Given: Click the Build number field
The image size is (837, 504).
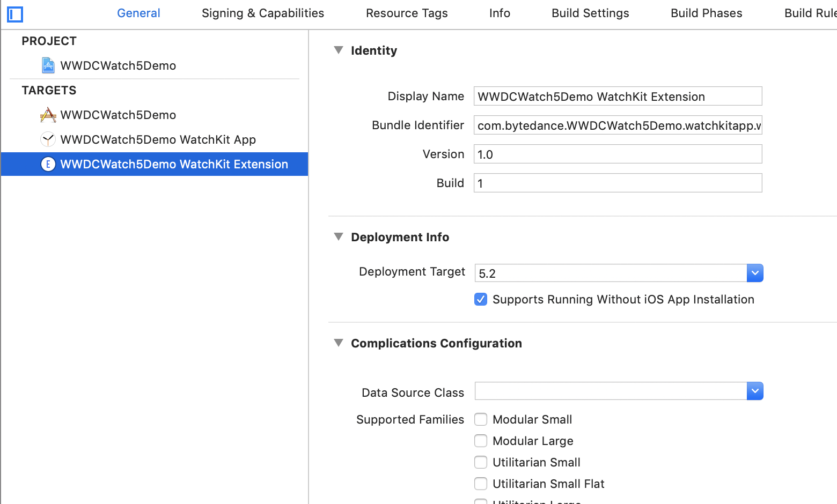Looking at the screenshot, I should [618, 183].
